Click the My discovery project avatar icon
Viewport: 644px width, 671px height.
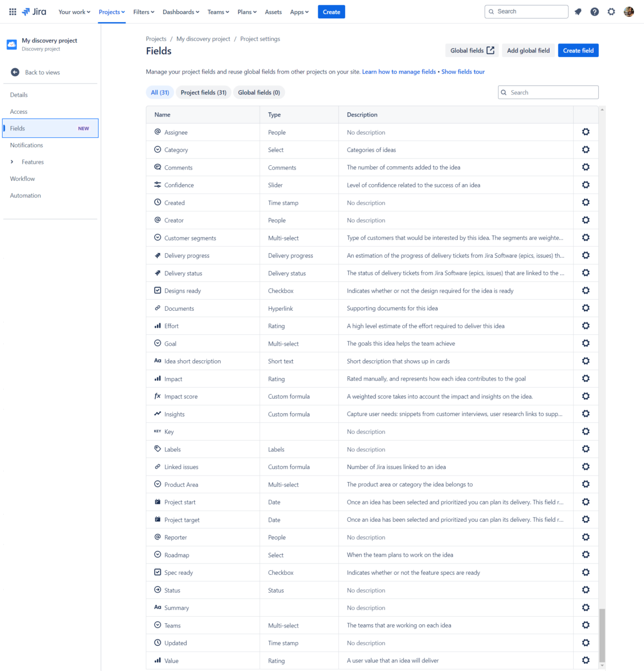pos(11,44)
